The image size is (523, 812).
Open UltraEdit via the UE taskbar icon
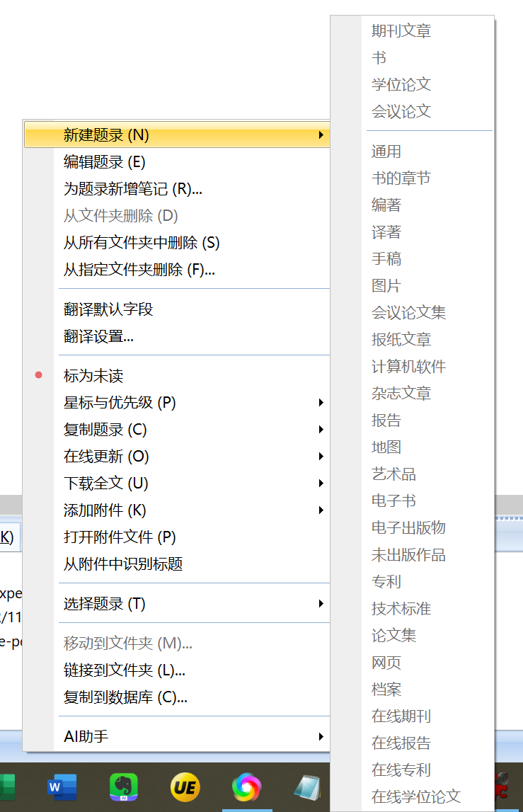(185, 787)
